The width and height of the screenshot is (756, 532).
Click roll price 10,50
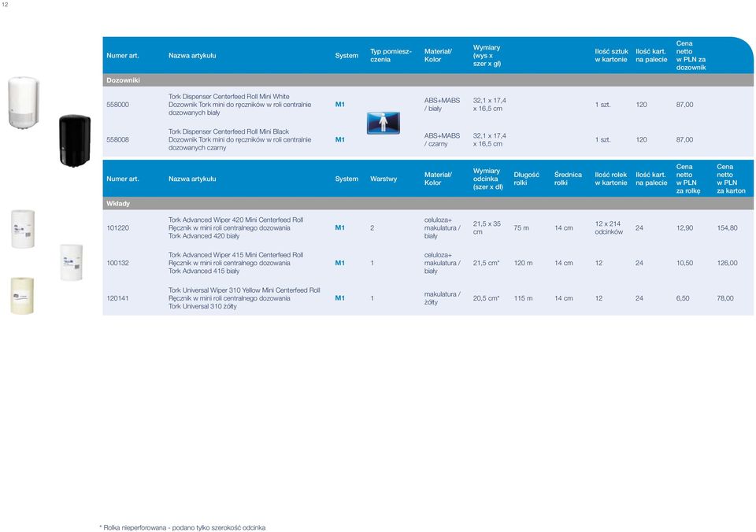[684, 263]
